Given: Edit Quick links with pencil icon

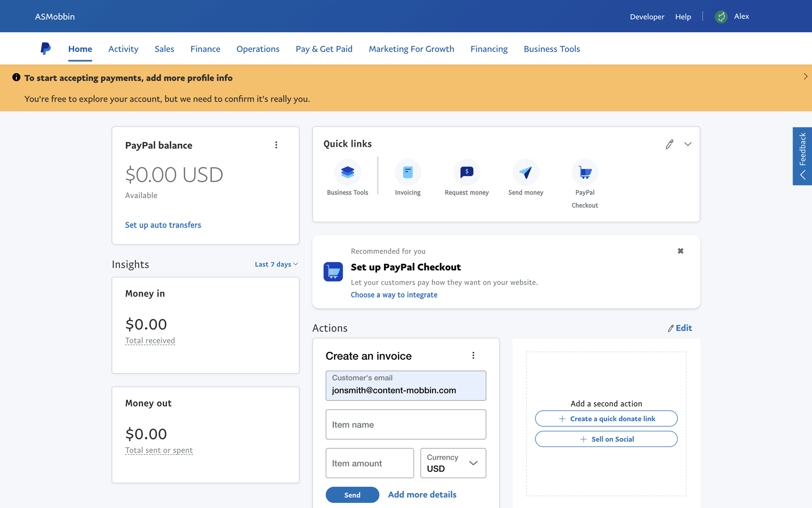Looking at the screenshot, I should tap(669, 144).
